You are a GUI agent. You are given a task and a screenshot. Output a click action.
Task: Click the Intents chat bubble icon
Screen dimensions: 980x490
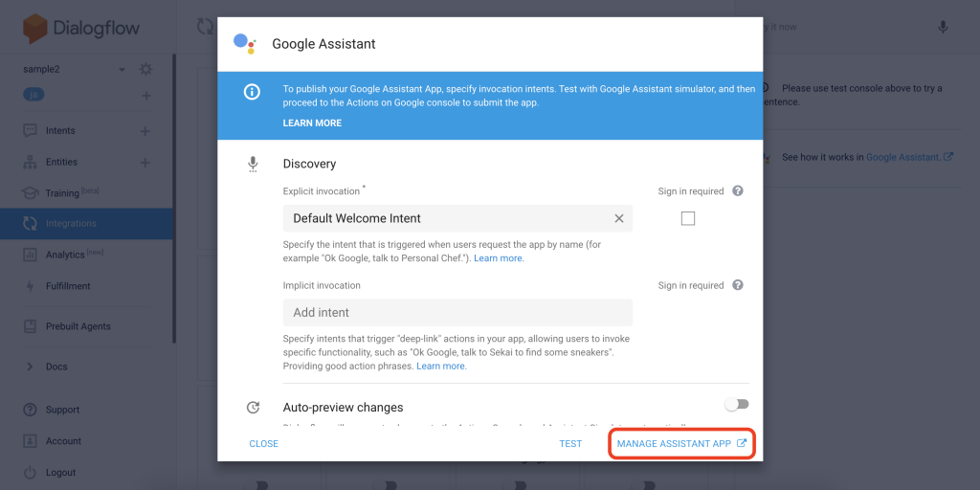(30, 130)
